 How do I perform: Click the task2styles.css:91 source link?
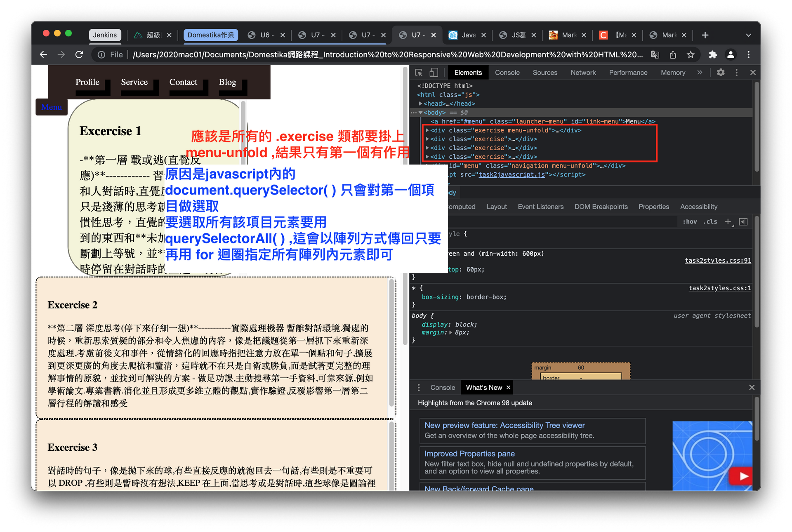pos(718,261)
